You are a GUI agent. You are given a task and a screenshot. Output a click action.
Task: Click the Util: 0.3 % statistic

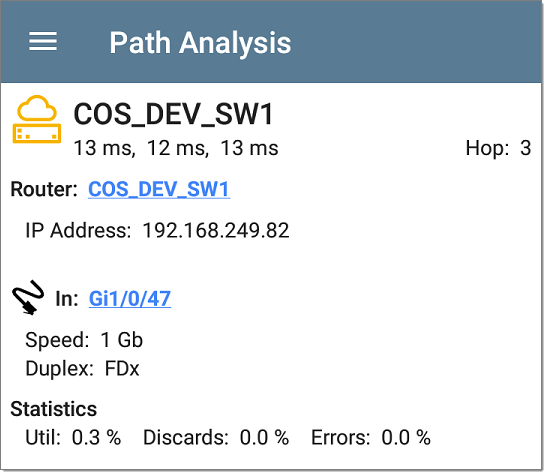pyautogui.click(x=73, y=437)
